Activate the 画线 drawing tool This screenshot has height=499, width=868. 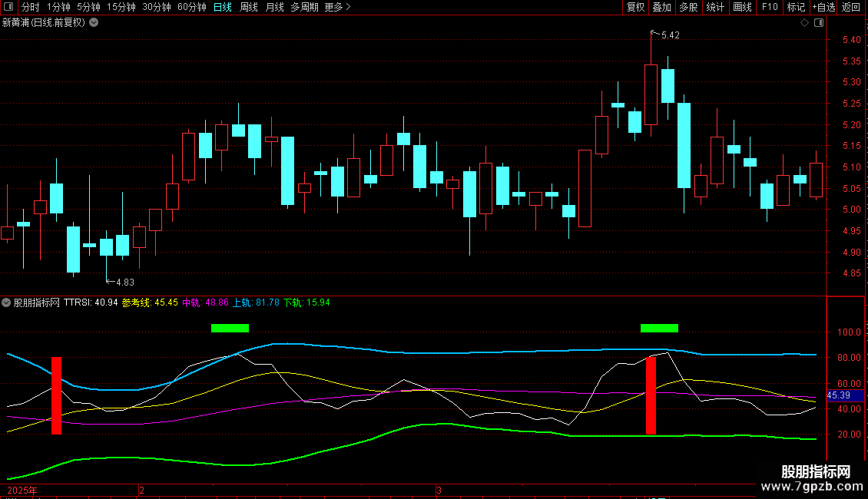742,7
